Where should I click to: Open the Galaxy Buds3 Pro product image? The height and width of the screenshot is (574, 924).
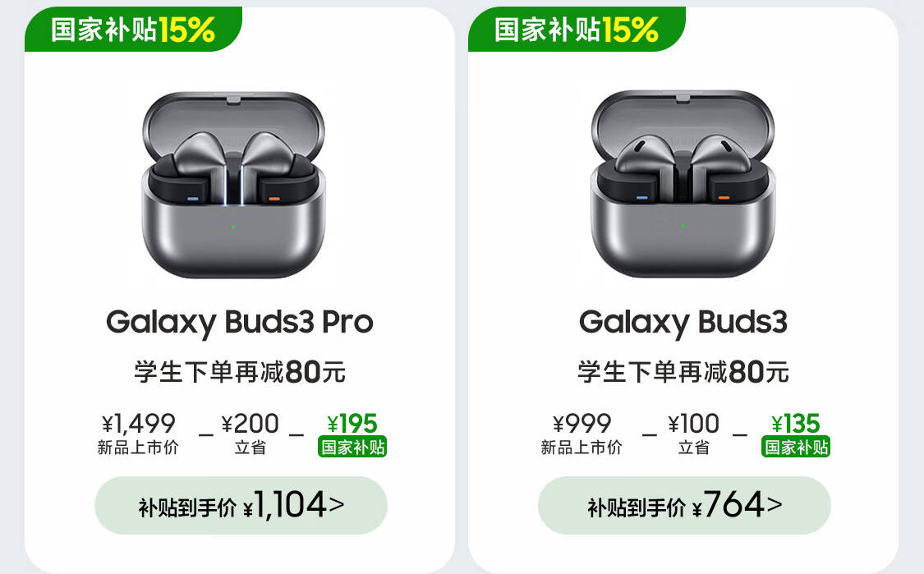(x=233, y=185)
